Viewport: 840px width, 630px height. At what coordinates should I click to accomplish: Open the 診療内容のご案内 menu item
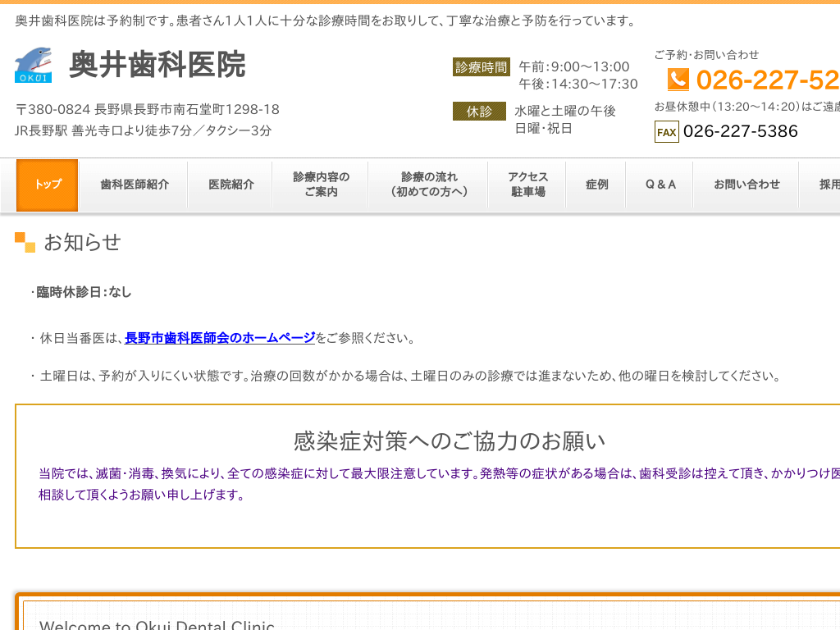tap(319, 185)
